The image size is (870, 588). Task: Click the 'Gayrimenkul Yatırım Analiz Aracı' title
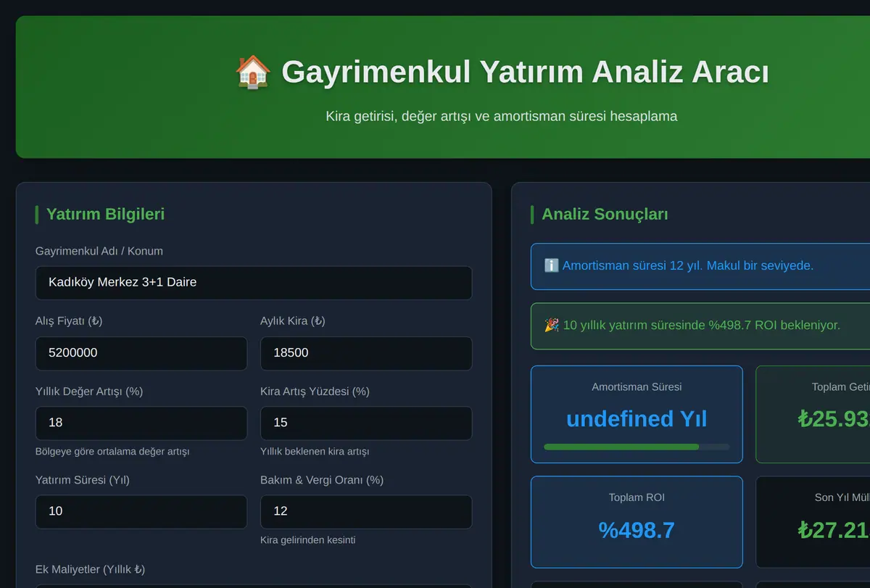click(x=525, y=73)
